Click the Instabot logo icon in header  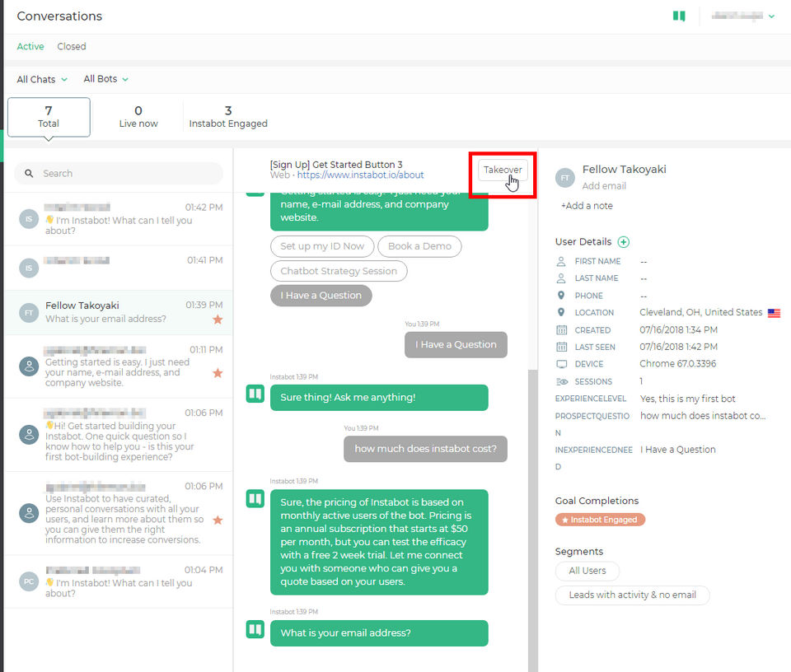point(679,16)
